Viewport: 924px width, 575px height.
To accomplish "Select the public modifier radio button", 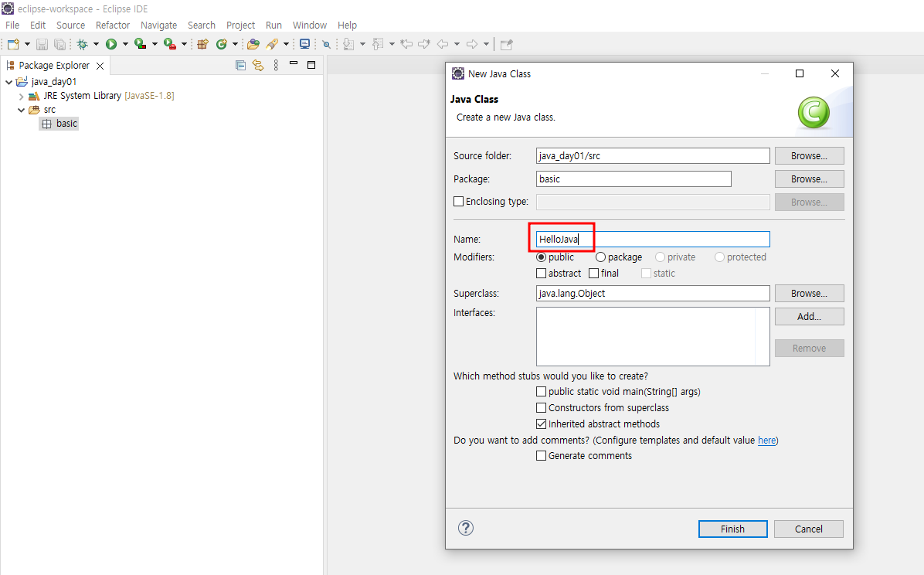I will point(541,257).
